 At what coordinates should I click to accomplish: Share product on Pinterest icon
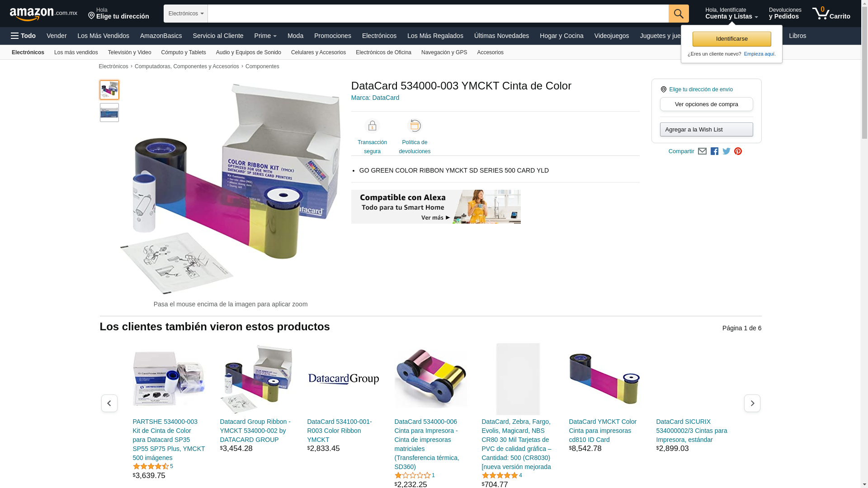click(x=738, y=151)
